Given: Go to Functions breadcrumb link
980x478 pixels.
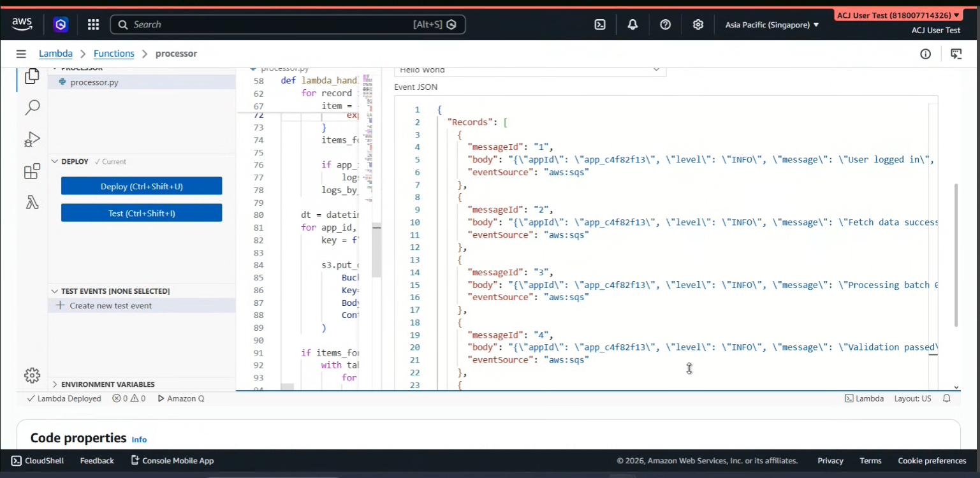Looking at the screenshot, I should [x=113, y=54].
